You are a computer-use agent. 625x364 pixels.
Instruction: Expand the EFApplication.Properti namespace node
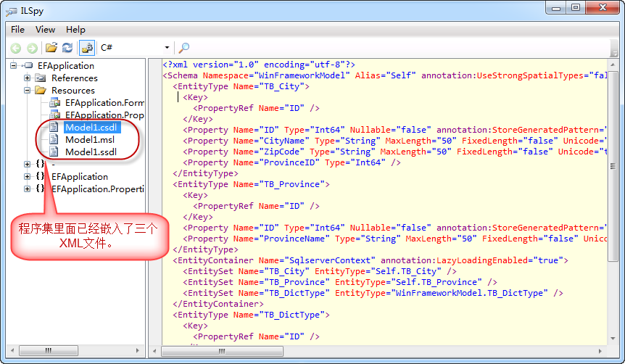(27, 189)
